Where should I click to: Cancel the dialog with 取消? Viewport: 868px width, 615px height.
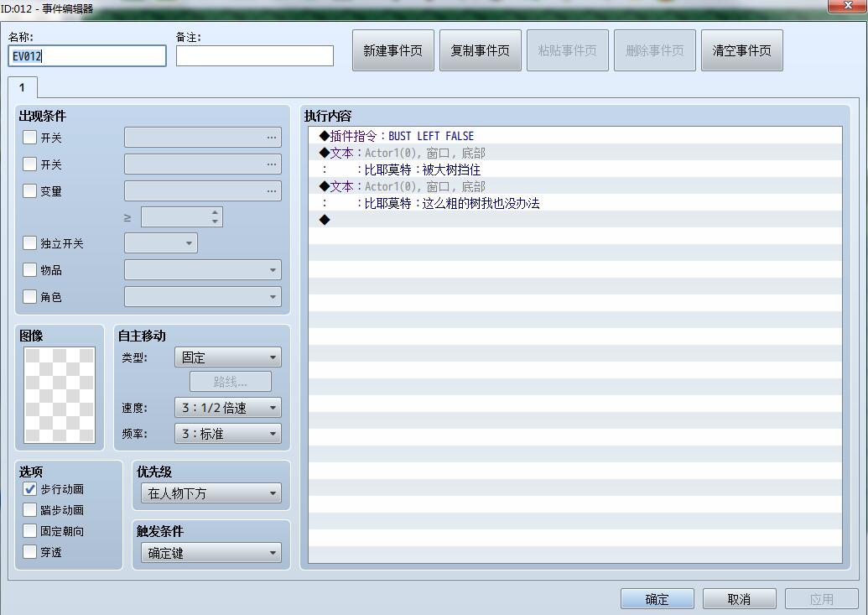pyautogui.click(x=739, y=599)
